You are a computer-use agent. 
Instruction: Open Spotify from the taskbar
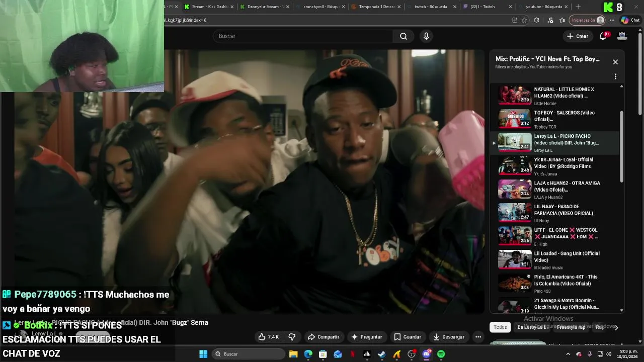click(441, 354)
